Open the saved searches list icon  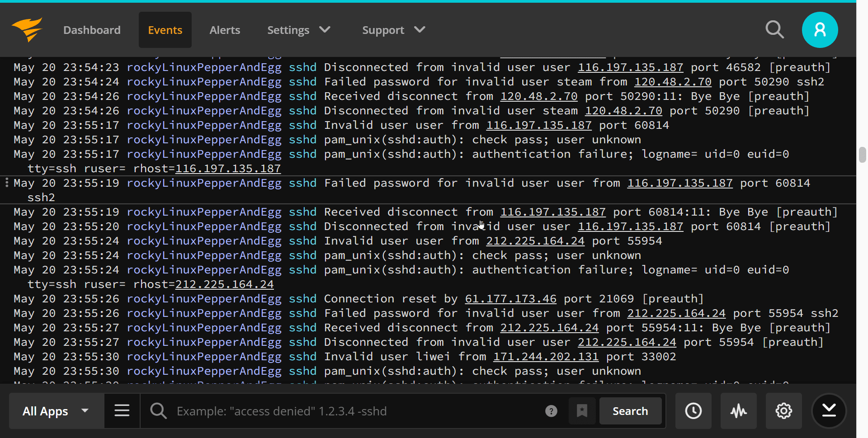click(x=122, y=411)
